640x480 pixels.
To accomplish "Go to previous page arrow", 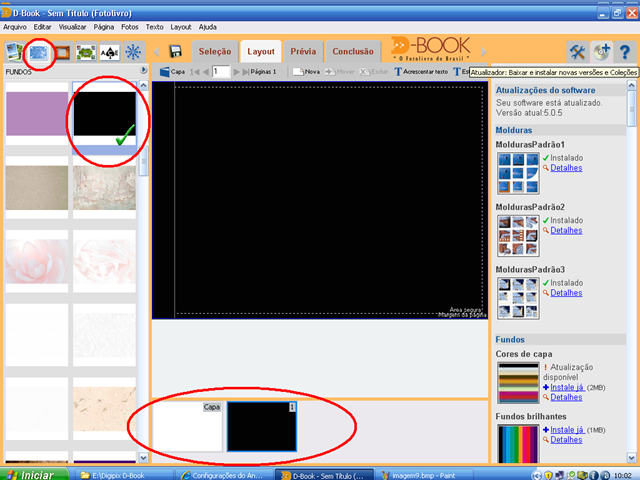I will pos(205,72).
